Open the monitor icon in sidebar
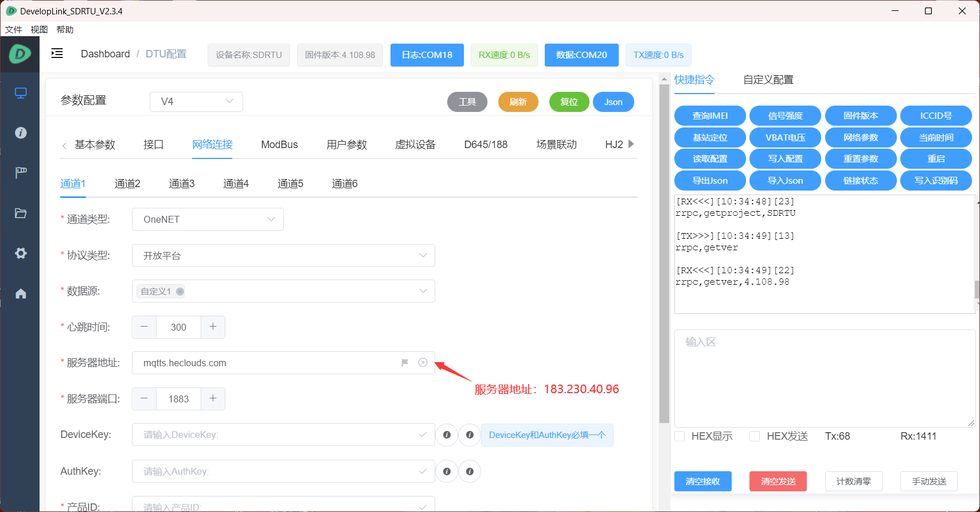 [x=21, y=93]
